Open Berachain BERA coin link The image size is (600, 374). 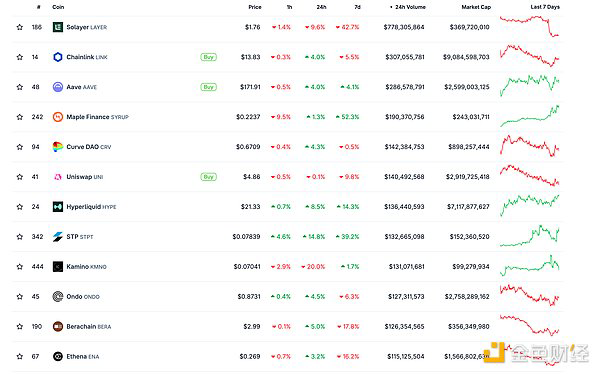tap(89, 327)
